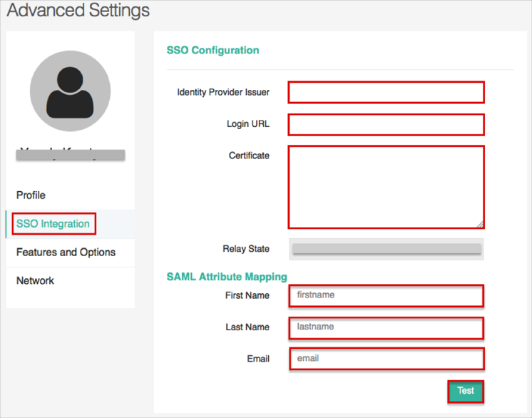
Task: Click the Last Name mapping field
Action: 386,327
